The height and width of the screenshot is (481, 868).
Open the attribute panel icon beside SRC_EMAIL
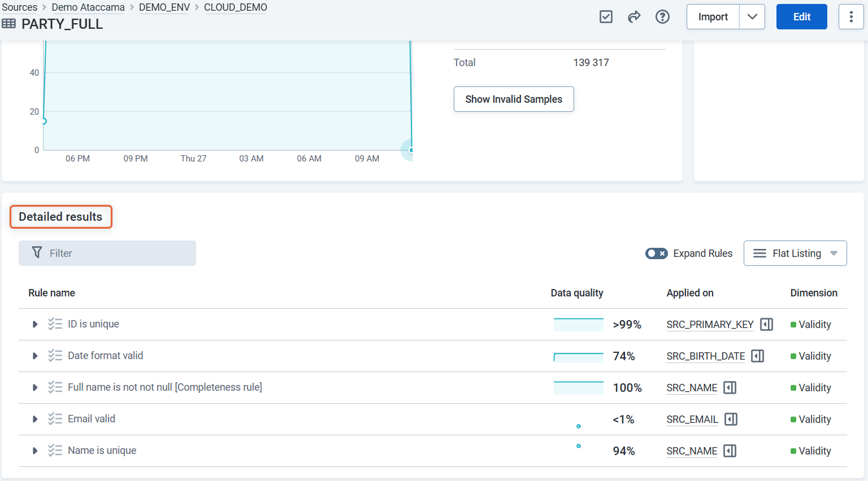(x=730, y=419)
